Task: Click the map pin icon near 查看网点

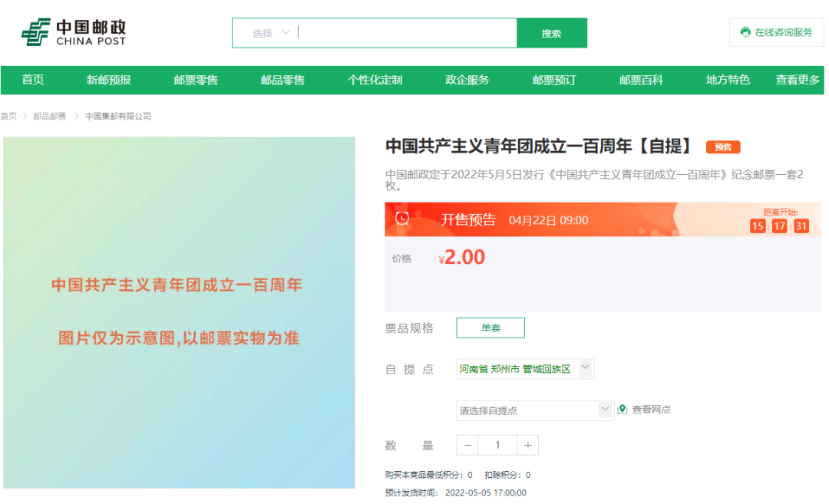Action: tap(623, 410)
